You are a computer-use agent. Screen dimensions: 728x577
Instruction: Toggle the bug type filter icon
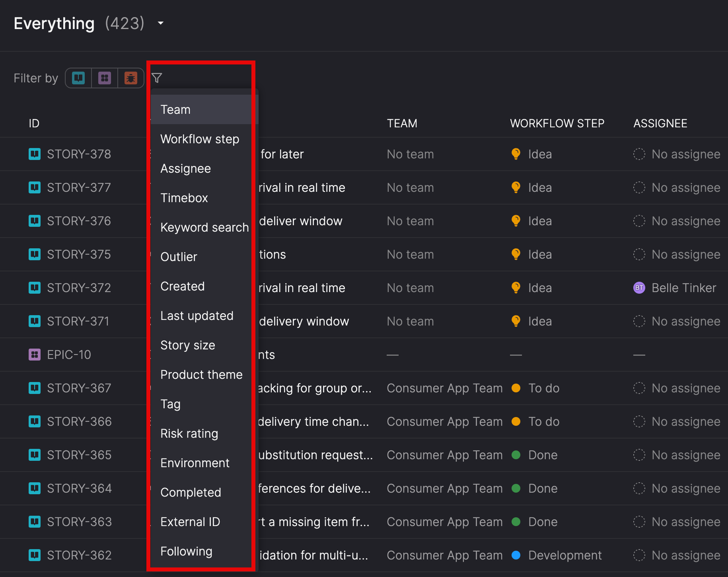click(131, 78)
